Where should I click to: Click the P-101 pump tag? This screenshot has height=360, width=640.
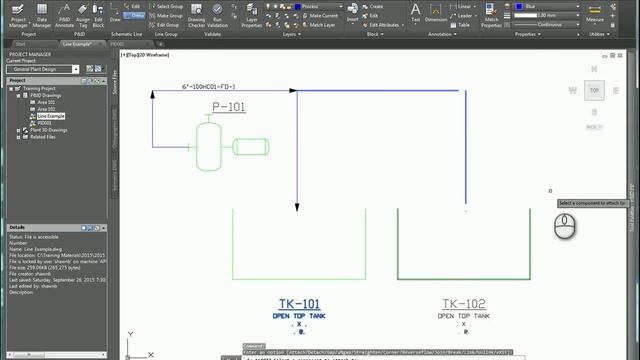[x=229, y=107]
